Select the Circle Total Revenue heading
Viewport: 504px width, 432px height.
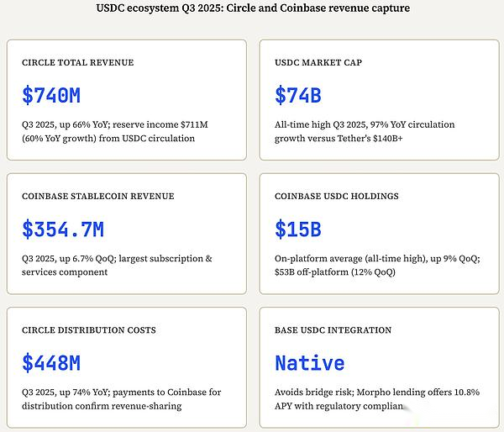coord(77,63)
